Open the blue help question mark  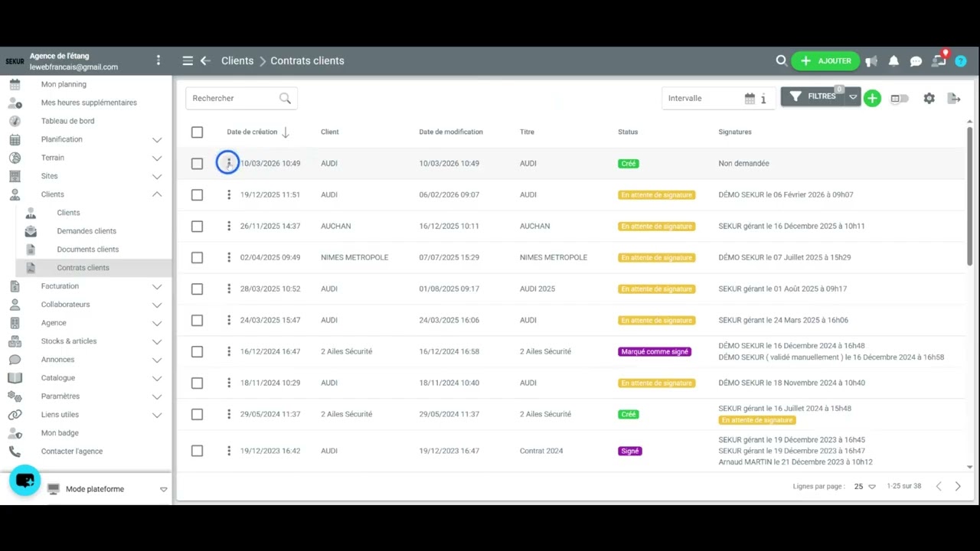pos(961,61)
